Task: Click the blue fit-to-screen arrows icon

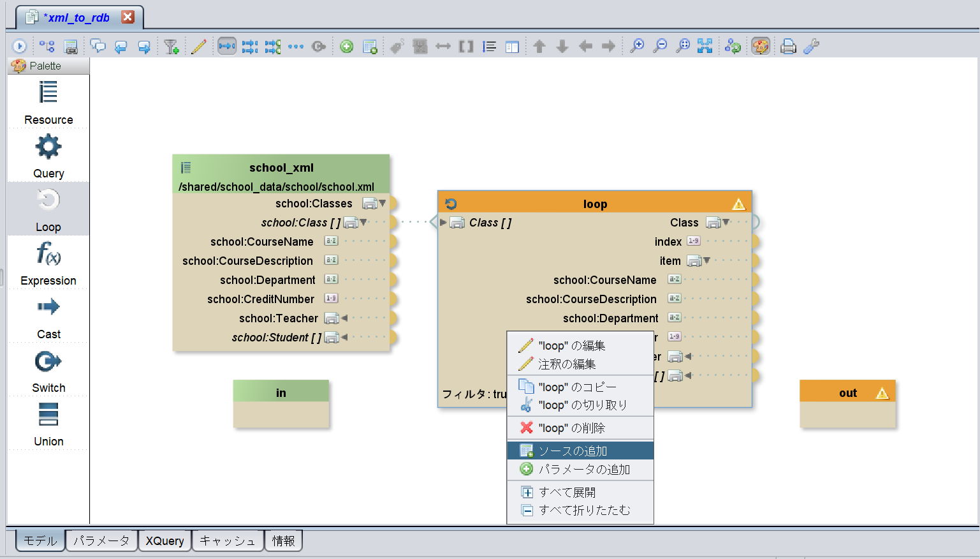Action: point(705,46)
